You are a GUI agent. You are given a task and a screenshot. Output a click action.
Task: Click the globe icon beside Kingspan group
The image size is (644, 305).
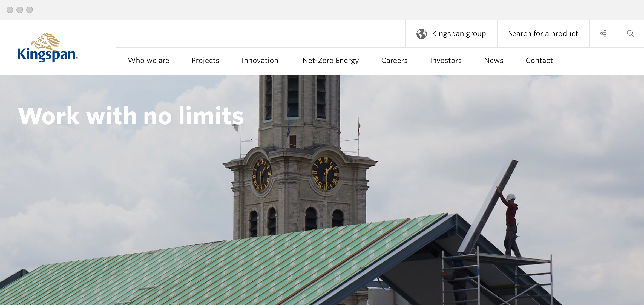421,34
